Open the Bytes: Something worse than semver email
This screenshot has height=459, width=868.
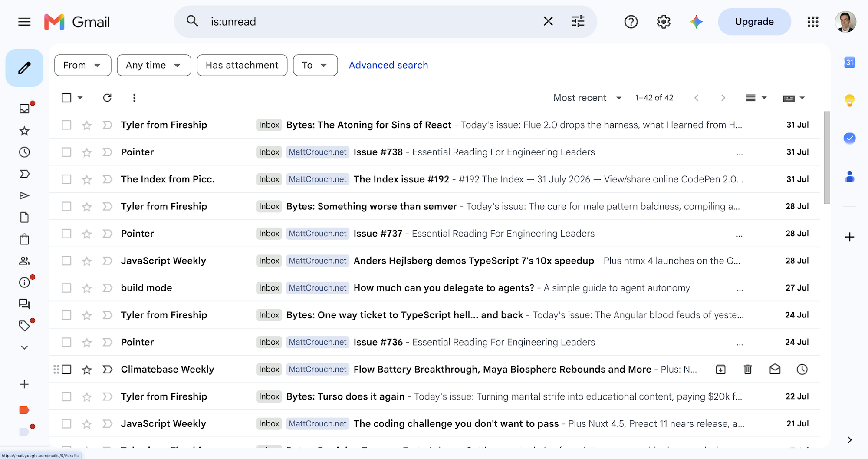coord(434,206)
